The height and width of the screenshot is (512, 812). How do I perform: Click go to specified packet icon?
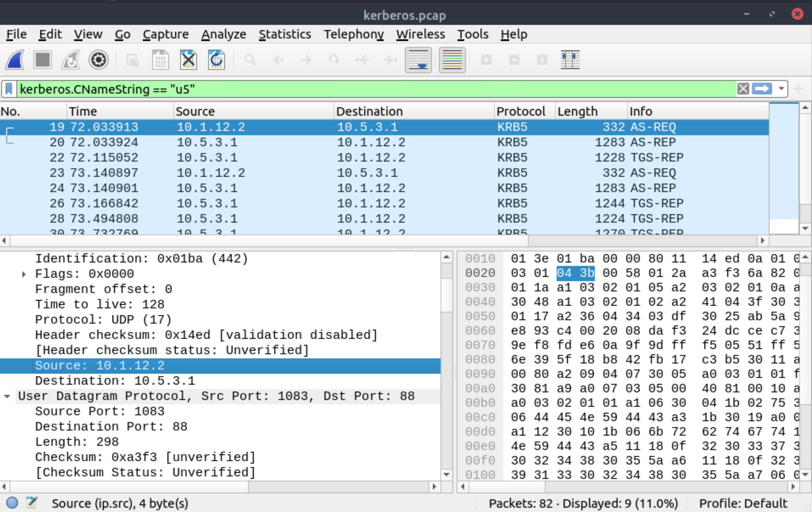pos(334,60)
